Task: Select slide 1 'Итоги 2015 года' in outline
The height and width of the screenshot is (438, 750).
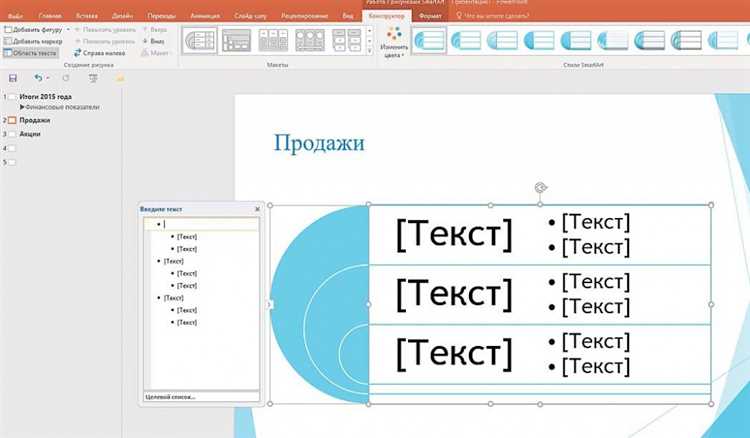Action: [45, 97]
